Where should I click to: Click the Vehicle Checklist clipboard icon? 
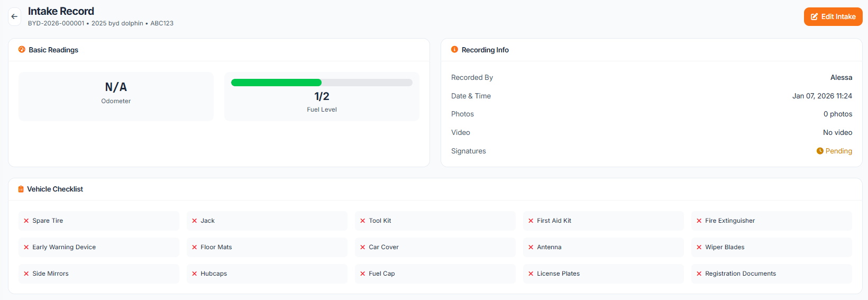tap(21, 189)
